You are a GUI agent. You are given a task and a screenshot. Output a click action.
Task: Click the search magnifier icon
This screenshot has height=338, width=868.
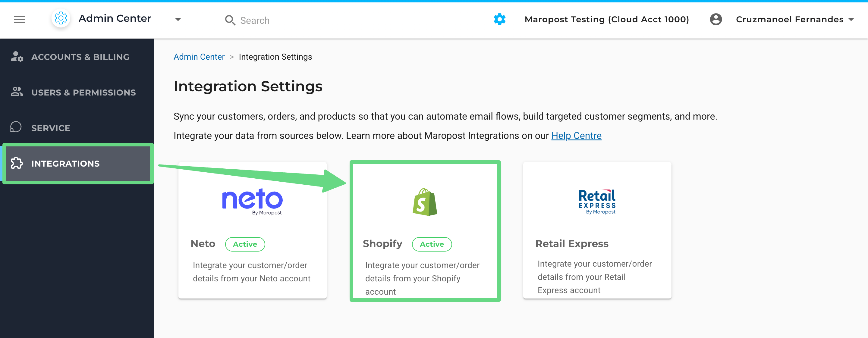(x=230, y=20)
